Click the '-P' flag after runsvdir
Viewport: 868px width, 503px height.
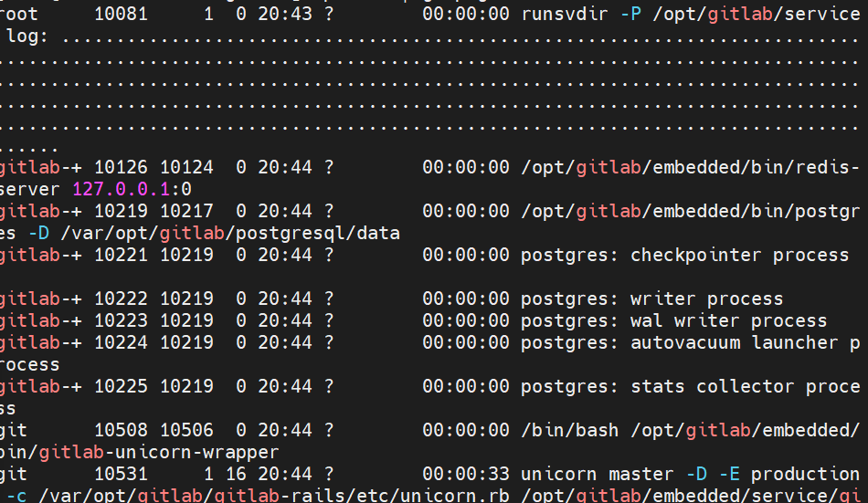coord(630,14)
